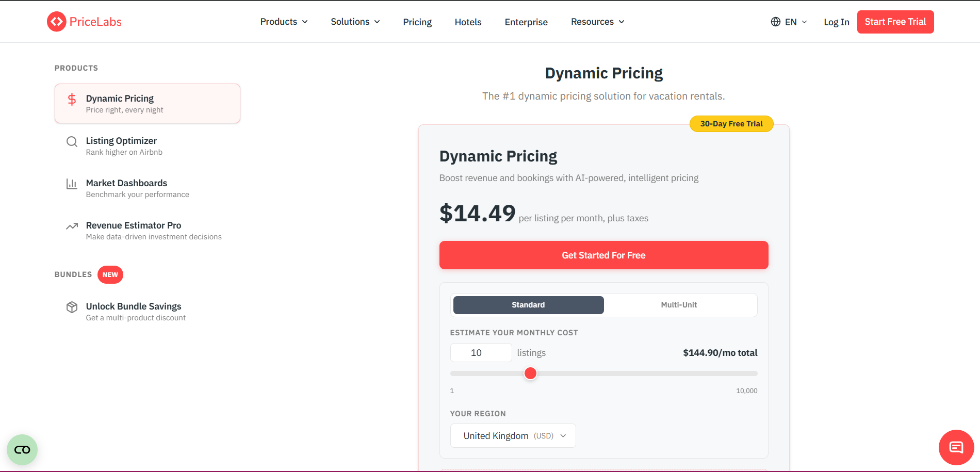Select Revenue Estimator Pro product
Screen dimensions: 980x472
click(148, 231)
